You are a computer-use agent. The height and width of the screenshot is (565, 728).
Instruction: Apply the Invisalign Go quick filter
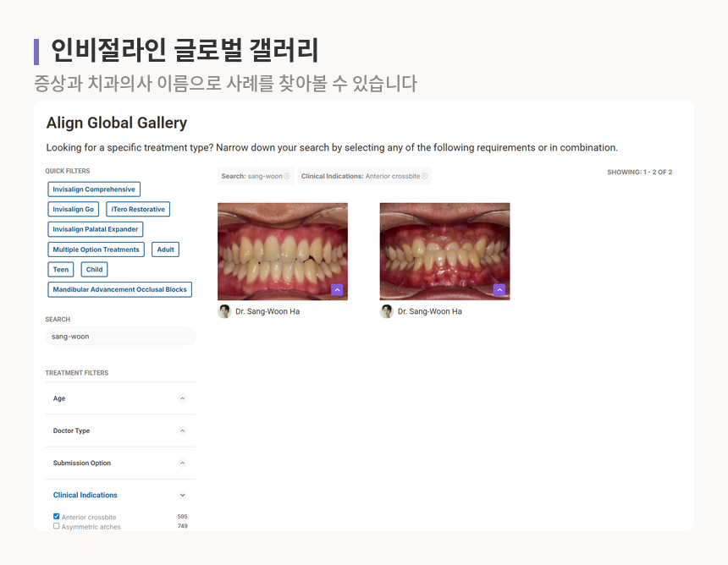click(x=74, y=209)
